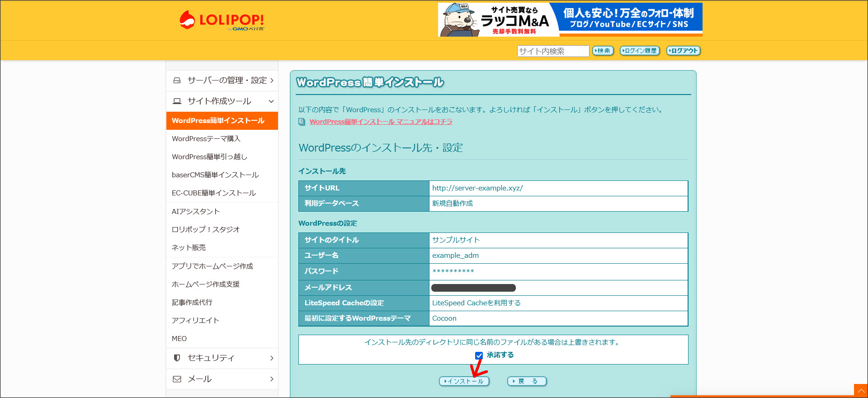The image size is (868, 398).
Task: Open ホームページ作成支援
Action: pos(206,284)
